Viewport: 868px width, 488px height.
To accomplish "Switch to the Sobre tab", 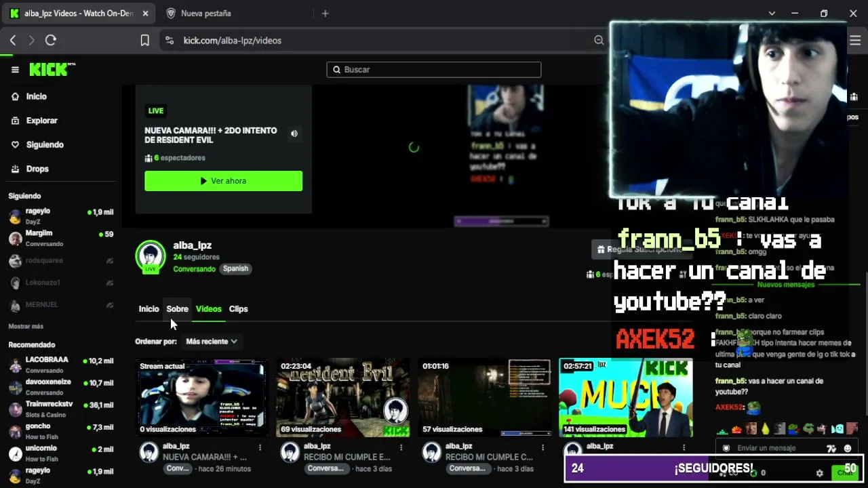I will coord(177,309).
